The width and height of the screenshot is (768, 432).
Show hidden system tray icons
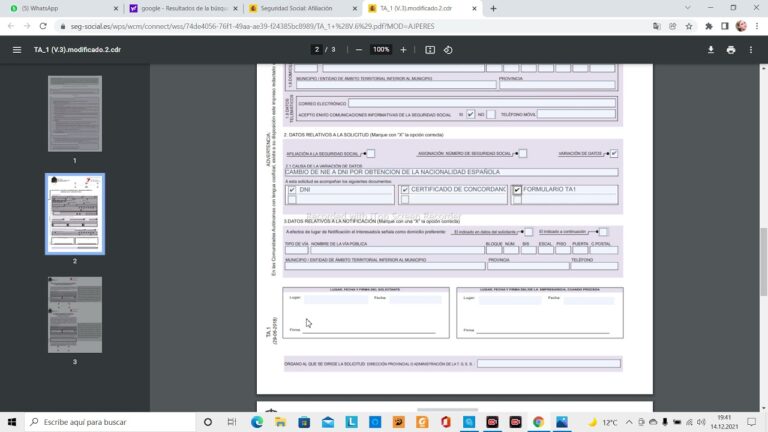[629, 422]
